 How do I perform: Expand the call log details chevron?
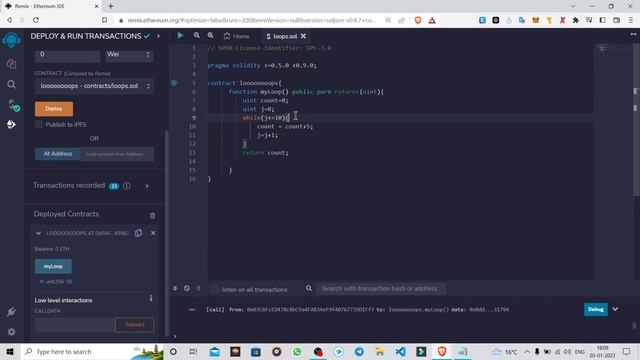coord(615,309)
